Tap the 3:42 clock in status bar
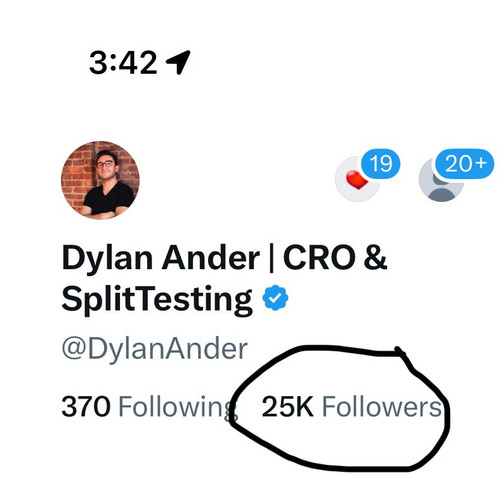Viewport: 500px width, 487px height. click(123, 63)
